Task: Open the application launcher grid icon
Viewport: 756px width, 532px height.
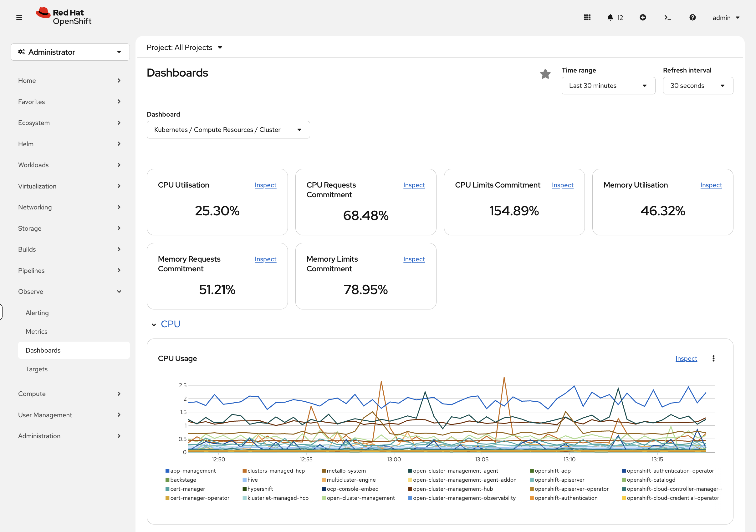Action: (x=587, y=18)
